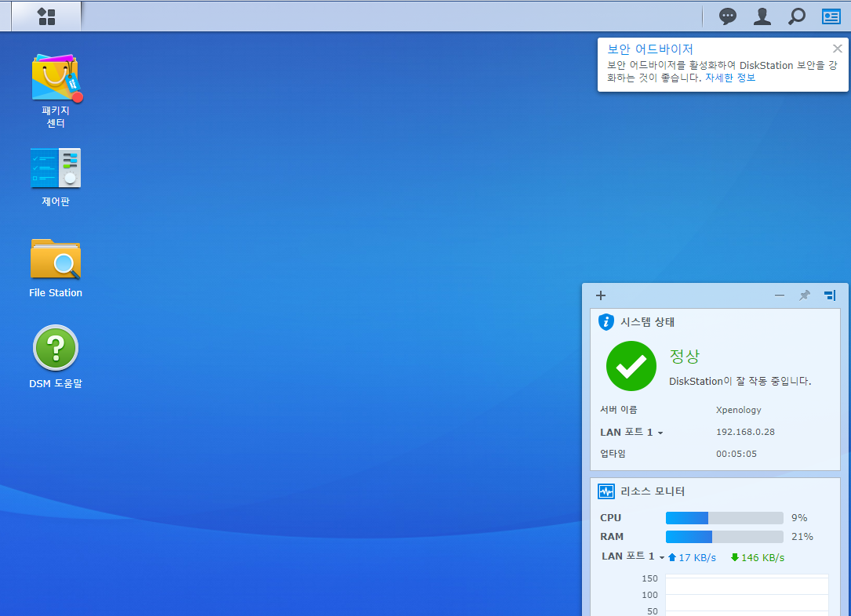Viewport: 851px width, 616px height.
Task: Click the green 정상 status checkmark
Action: (631, 366)
